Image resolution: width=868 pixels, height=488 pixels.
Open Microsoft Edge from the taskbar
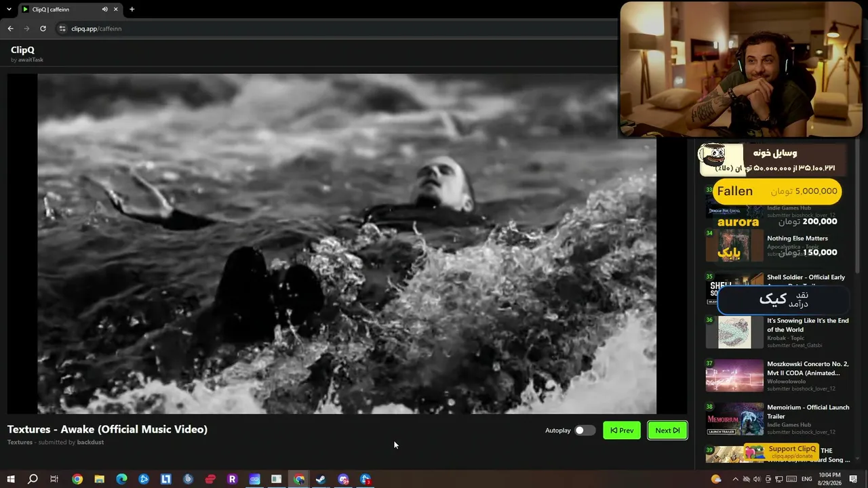[121, 479]
